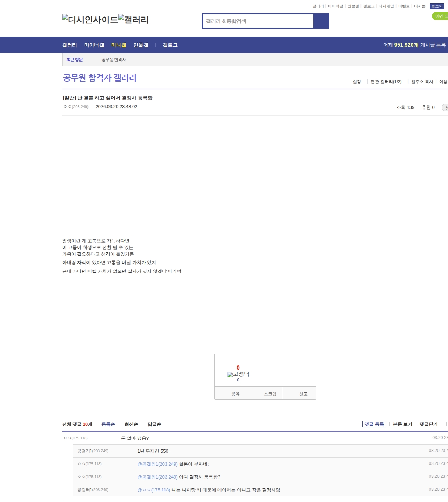Click the 신고 report button
The height and width of the screenshot is (502, 448).
pos(299,393)
